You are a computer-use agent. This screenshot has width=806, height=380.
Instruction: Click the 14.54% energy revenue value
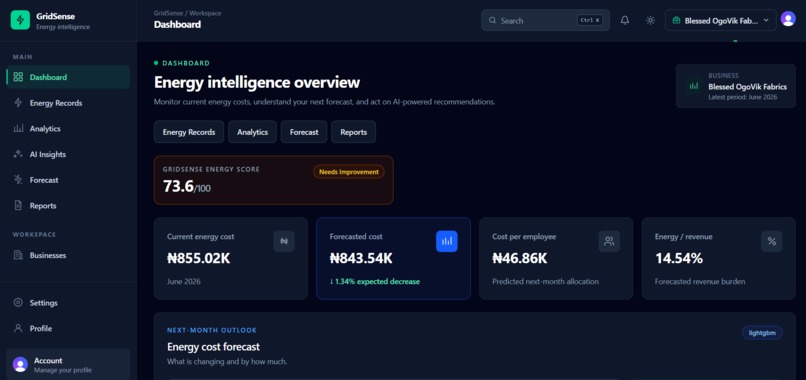pyautogui.click(x=679, y=258)
